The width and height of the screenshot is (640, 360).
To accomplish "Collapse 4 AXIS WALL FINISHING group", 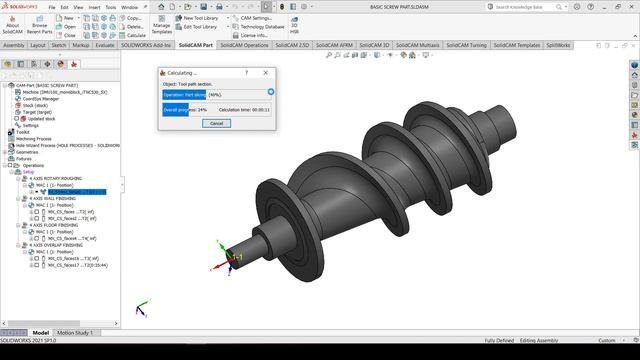I will click(18, 199).
